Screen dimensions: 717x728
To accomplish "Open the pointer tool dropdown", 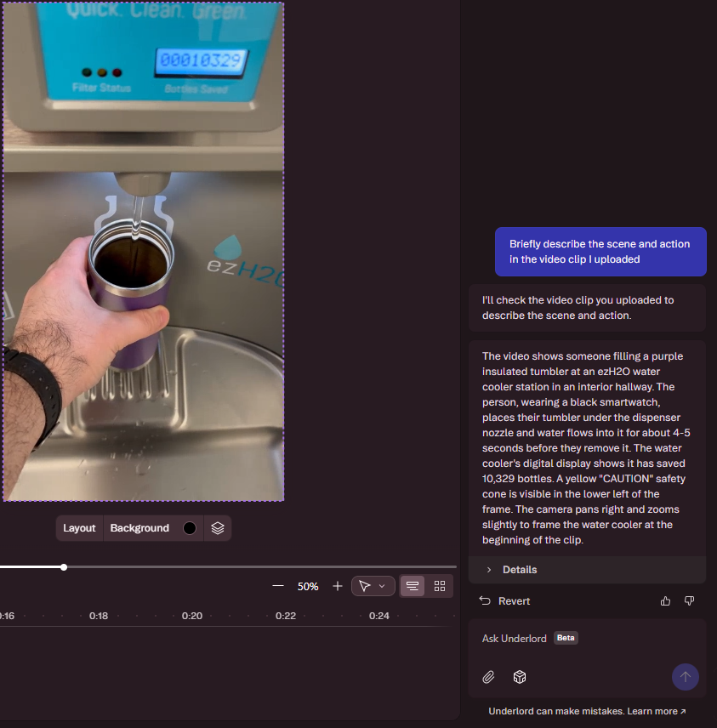I will pos(373,586).
